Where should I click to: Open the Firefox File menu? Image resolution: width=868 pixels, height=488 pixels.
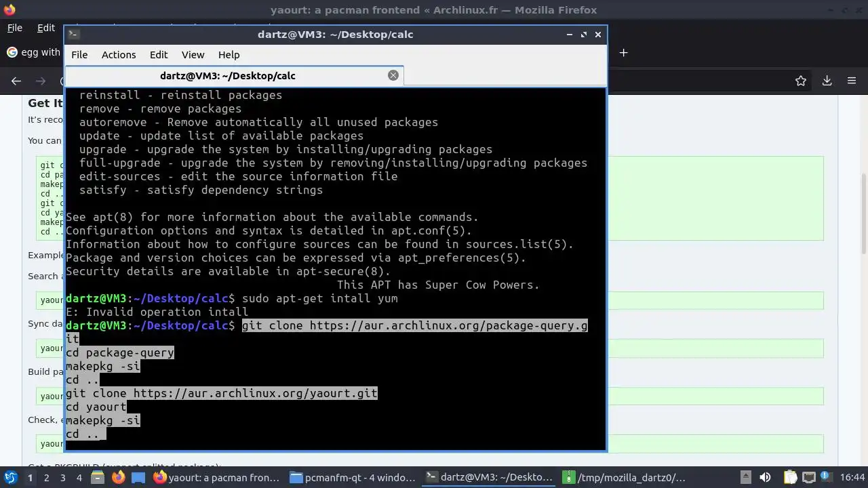[14, 28]
